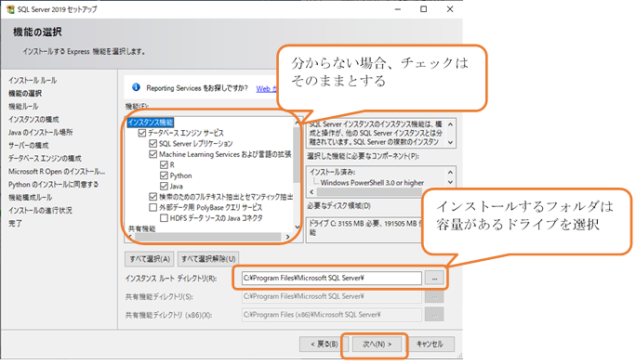636x364 pixels.
Task: Browse for the instance root directory
Action: click(434, 279)
